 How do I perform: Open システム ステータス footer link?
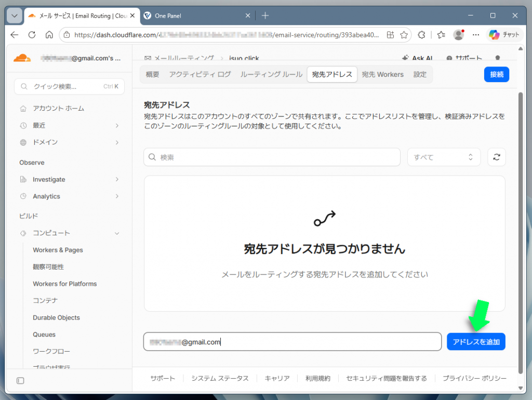pos(220,378)
